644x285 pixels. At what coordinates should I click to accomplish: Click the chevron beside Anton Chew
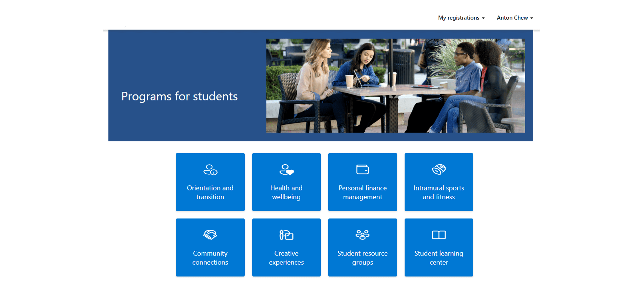point(531,18)
